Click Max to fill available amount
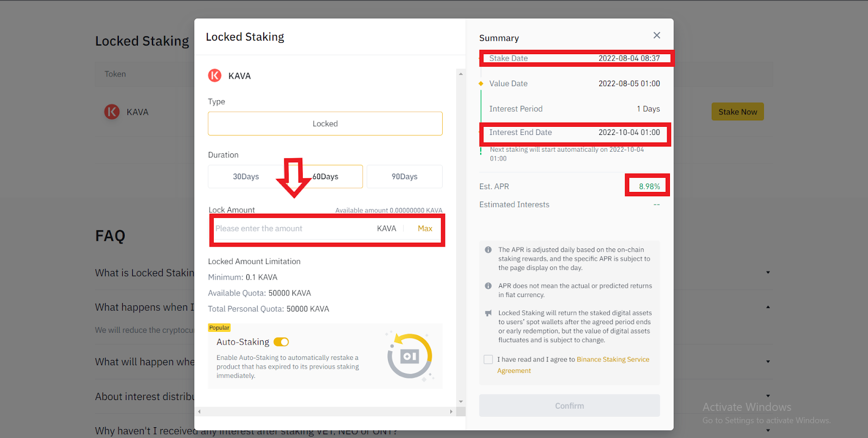868x438 pixels. pyautogui.click(x=425, y=229)
